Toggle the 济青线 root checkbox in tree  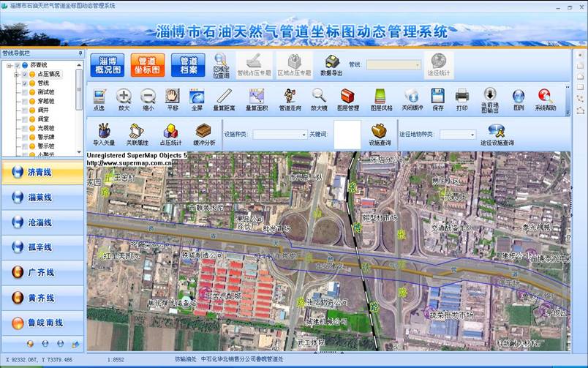(18, 65)
